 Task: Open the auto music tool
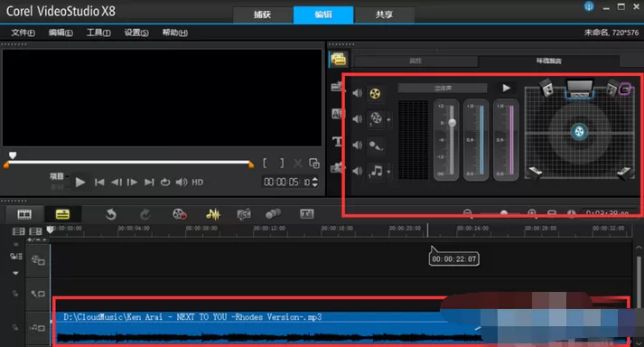pos(244,214)
